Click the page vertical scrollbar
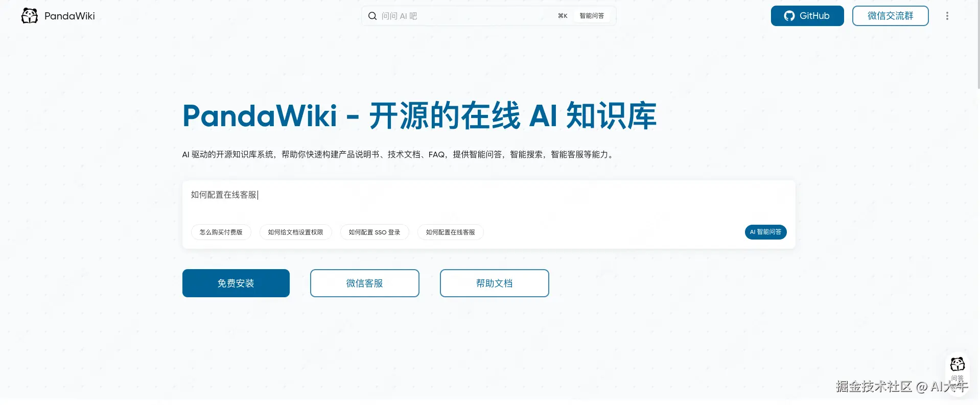Screen dimensions: 980x405 coord(977,45)
